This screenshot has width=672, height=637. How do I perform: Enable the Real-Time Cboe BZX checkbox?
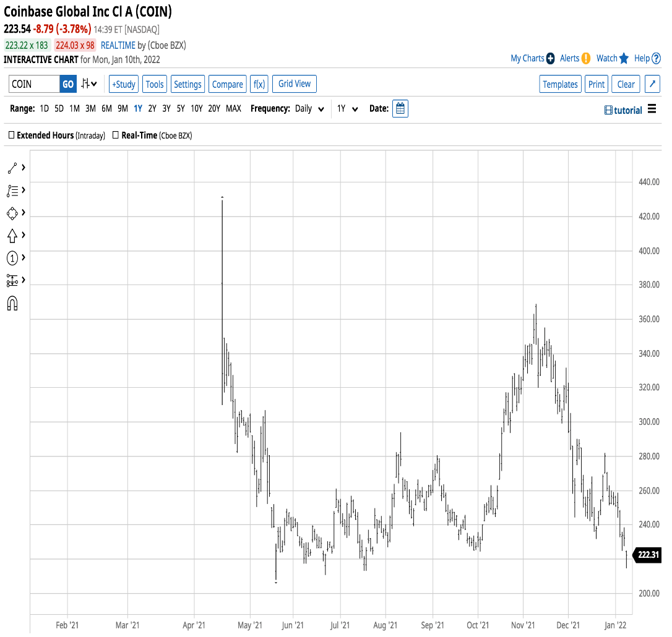115,135
